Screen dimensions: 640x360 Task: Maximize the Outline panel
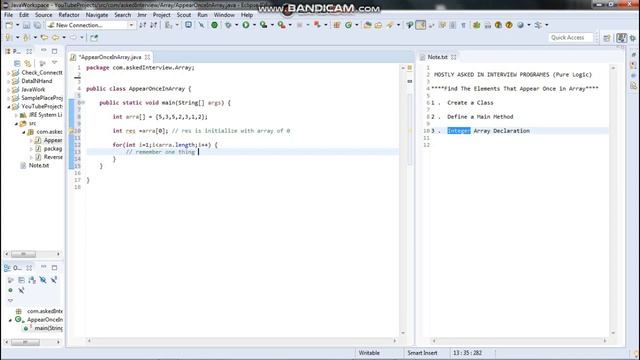(x=54, y=268)
